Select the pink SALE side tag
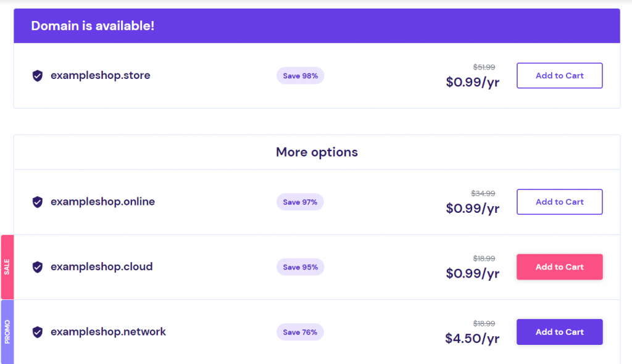This screenshot has width=632, height=364. coord(7,267)
